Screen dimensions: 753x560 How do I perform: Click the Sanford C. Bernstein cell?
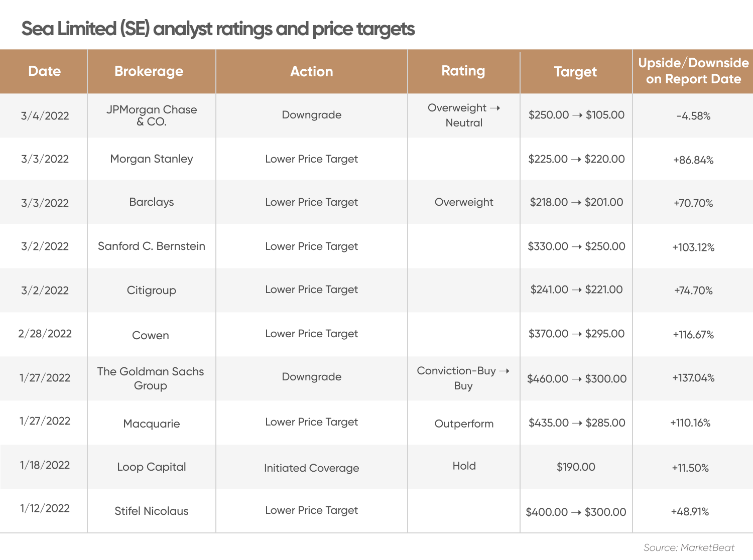click(x=152, y=246)
